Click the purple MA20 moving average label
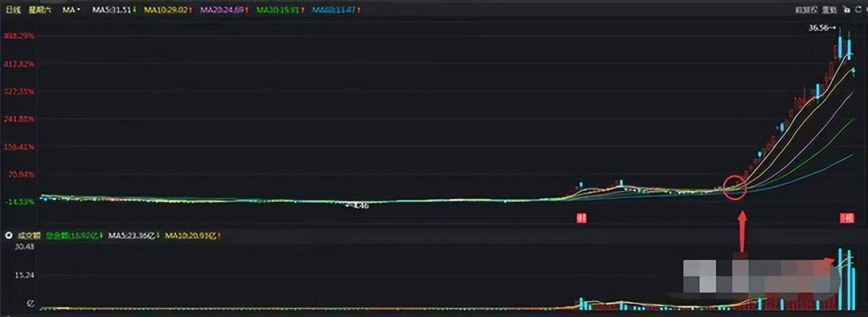 point(223,10)
